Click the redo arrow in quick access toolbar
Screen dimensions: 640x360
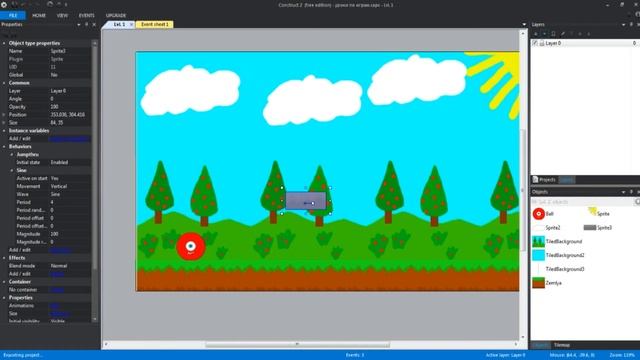(50, 4)
